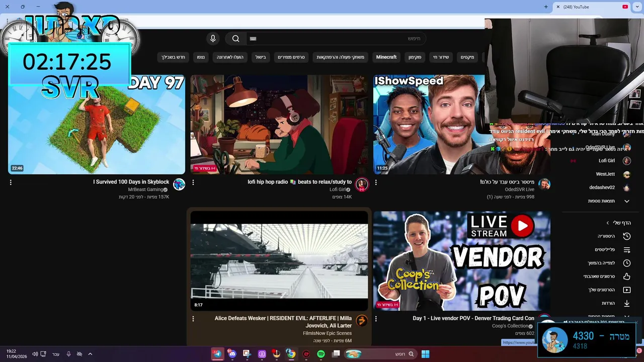This screenshot has height=362, width=644.
Task: Open options menu for Alice Defeats Wesker video
Action: point(193,318)
